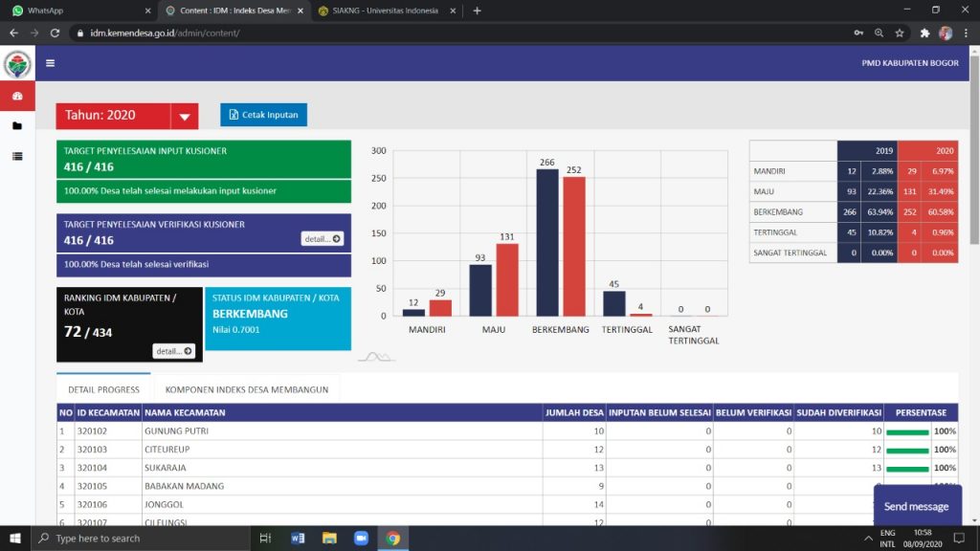The width and height of the screenshot is (980, 551).
Task: Reload the page in Chrome
Action: point(55,33)
